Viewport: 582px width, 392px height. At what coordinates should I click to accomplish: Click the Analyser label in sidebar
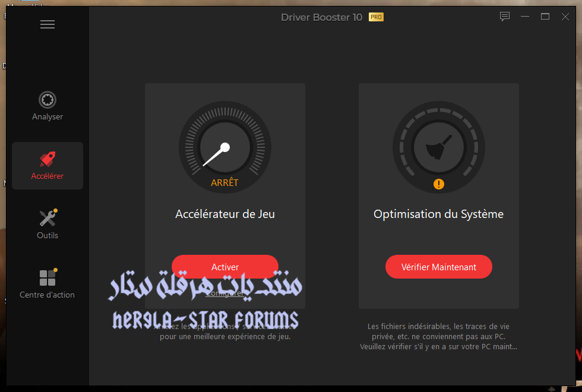(48, 116)
